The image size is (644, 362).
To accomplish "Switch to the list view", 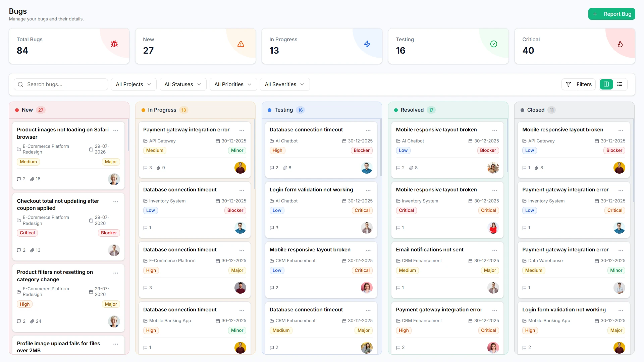I will 620,84.
